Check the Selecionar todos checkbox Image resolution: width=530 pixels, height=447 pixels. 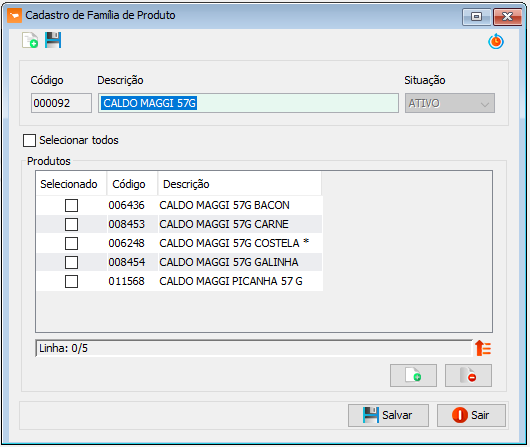pyautogui.click(x=29, y=140)
